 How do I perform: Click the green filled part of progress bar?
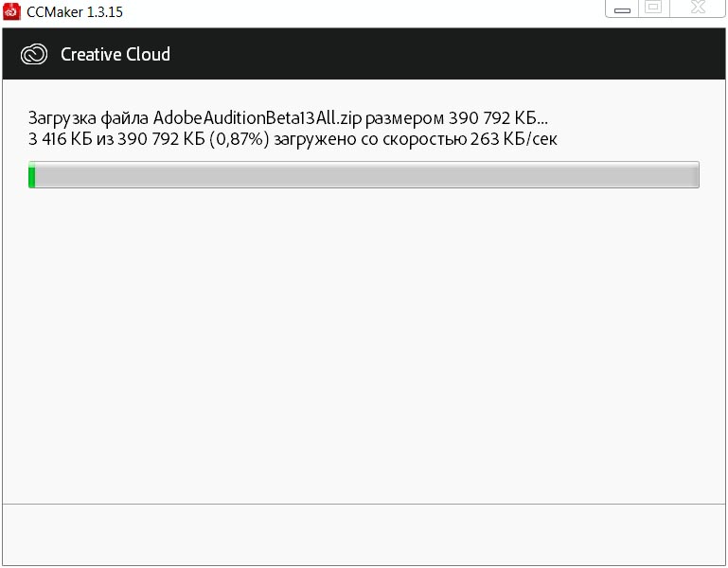pos(32,175)
